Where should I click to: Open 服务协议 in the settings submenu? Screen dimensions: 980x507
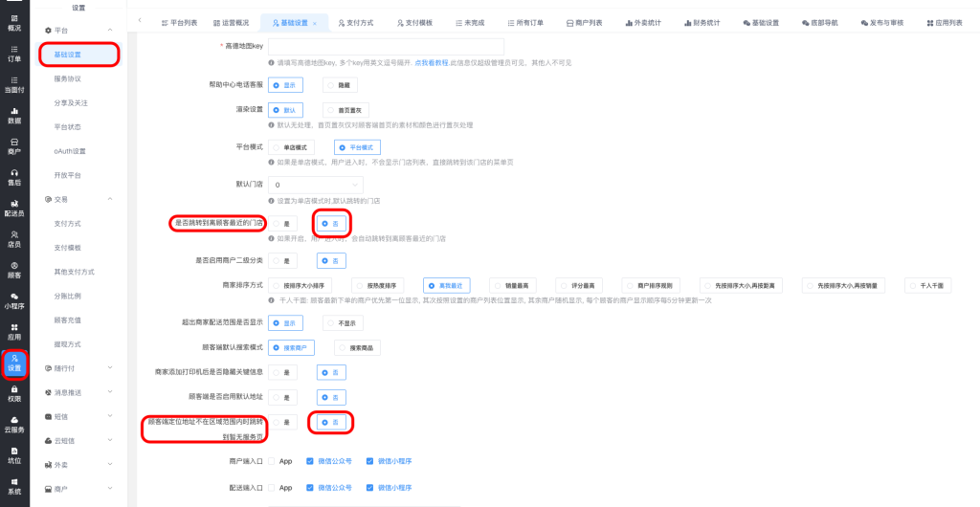point(68,78)
